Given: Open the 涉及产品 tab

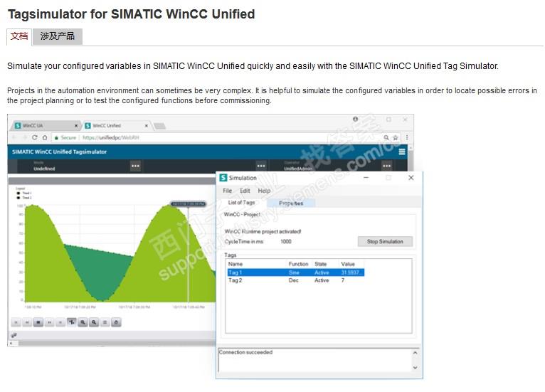Looking at the screenshot, I should (58, 36).
